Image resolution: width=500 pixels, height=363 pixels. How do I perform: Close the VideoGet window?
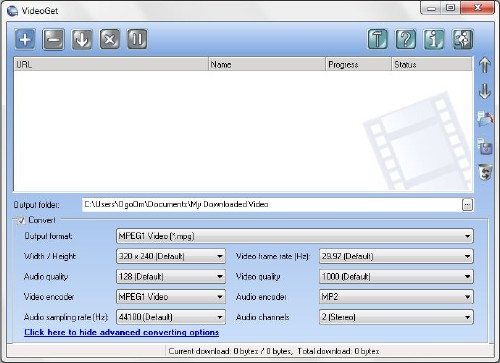click(x=477, y=8)
